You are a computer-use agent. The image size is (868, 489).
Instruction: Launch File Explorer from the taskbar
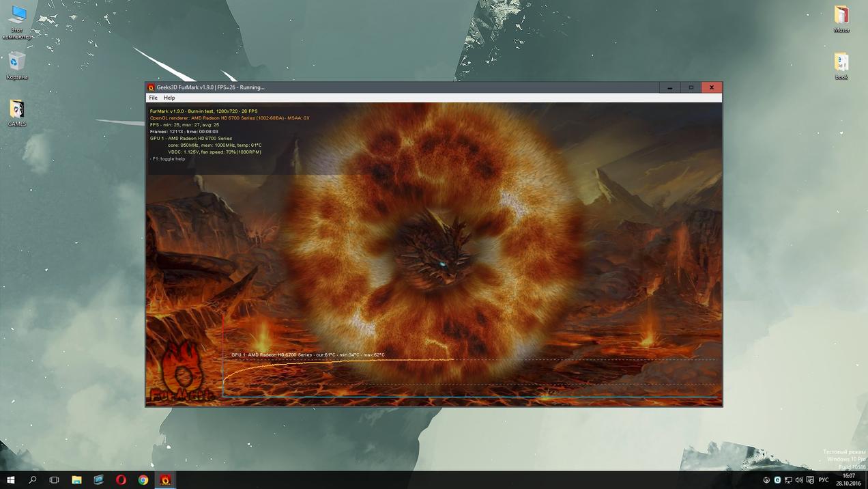click(76, 480)
